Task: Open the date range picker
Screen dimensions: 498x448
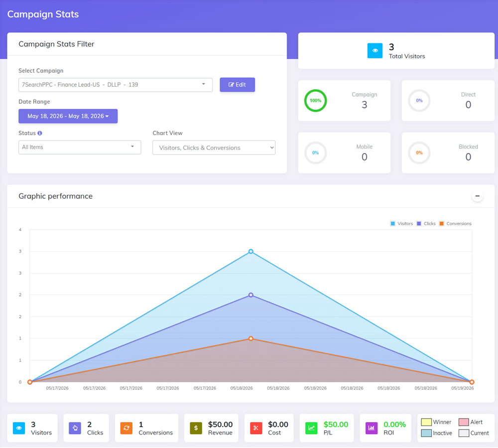Action: pos(68,116)
